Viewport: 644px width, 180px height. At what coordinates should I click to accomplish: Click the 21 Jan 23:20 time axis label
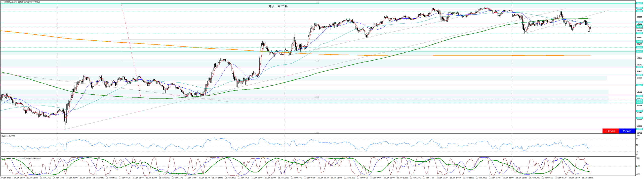[283, 178]
